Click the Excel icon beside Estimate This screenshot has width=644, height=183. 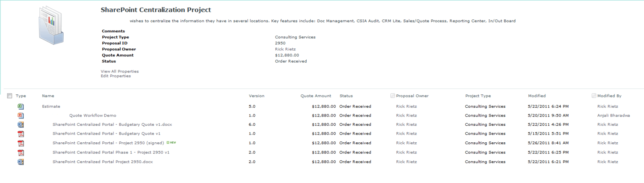(x=21, y=106)
